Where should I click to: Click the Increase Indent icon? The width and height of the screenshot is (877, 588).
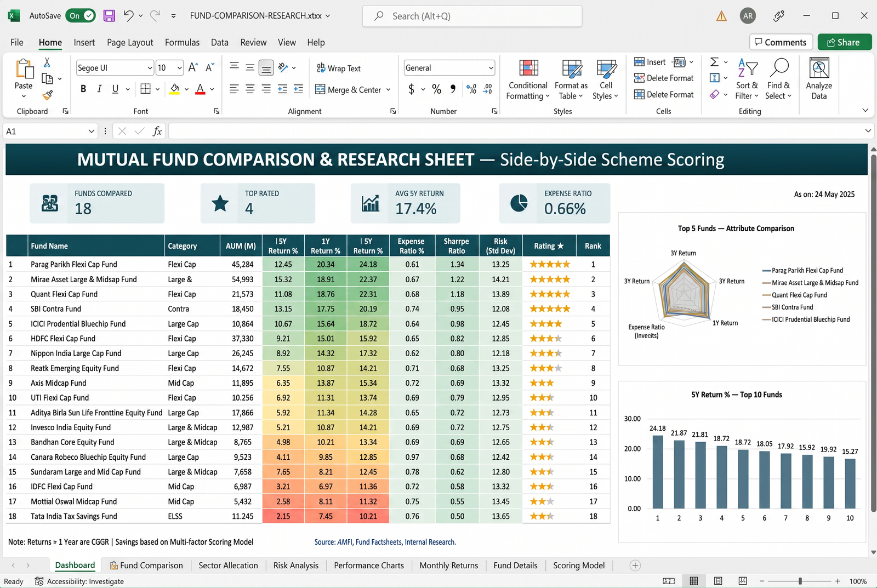point(298,89)
